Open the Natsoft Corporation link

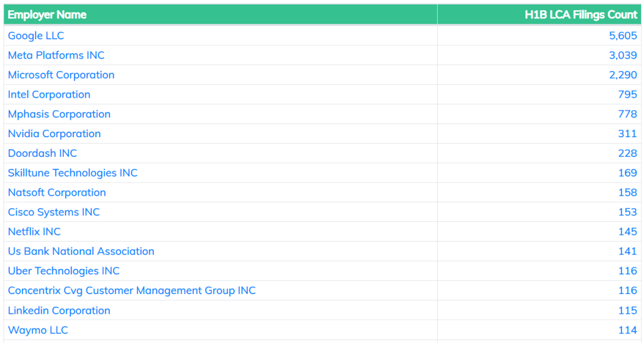[x=57, y=193]
